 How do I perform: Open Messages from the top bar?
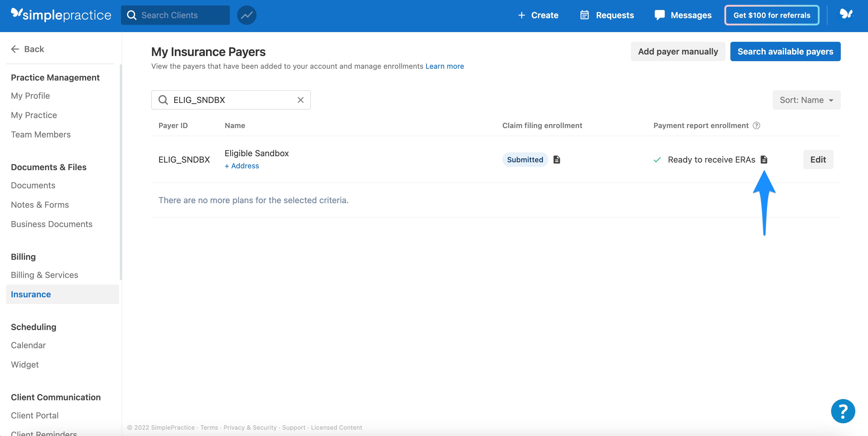683,15
